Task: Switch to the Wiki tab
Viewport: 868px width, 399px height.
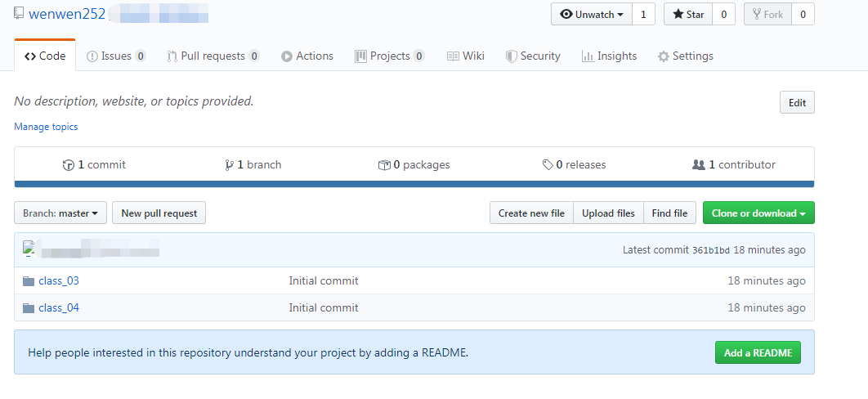Action: pyautogui.click(x=466, y=56)
